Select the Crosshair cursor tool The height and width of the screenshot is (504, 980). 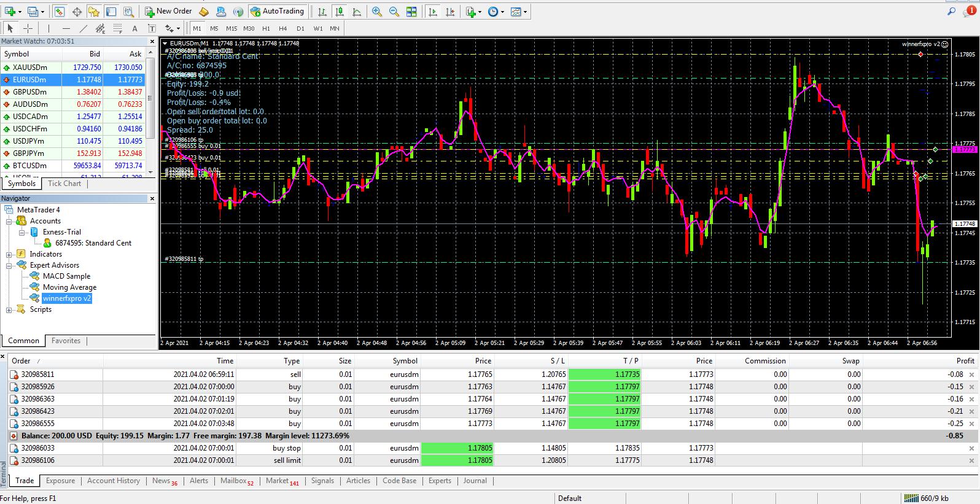[x=28, y=28]
